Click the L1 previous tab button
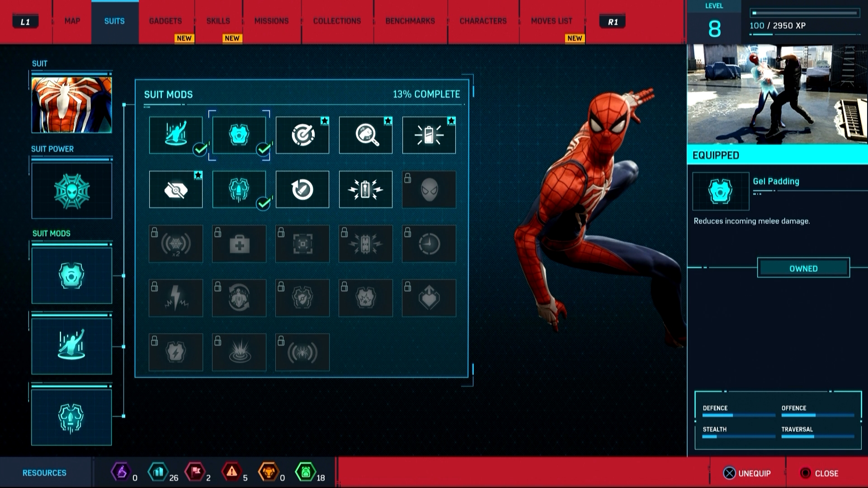This screenshot has height=488, width=868. click(x=25, y=22)
